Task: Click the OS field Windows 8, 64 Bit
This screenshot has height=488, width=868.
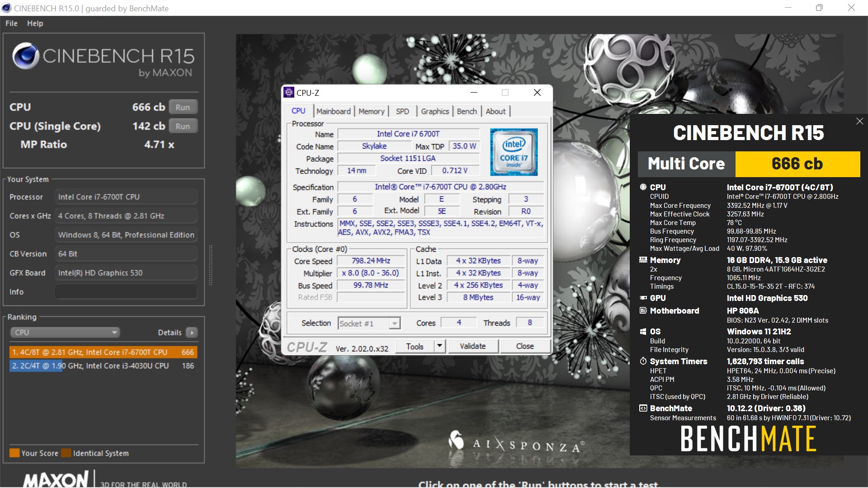Action: pos(126,235)
